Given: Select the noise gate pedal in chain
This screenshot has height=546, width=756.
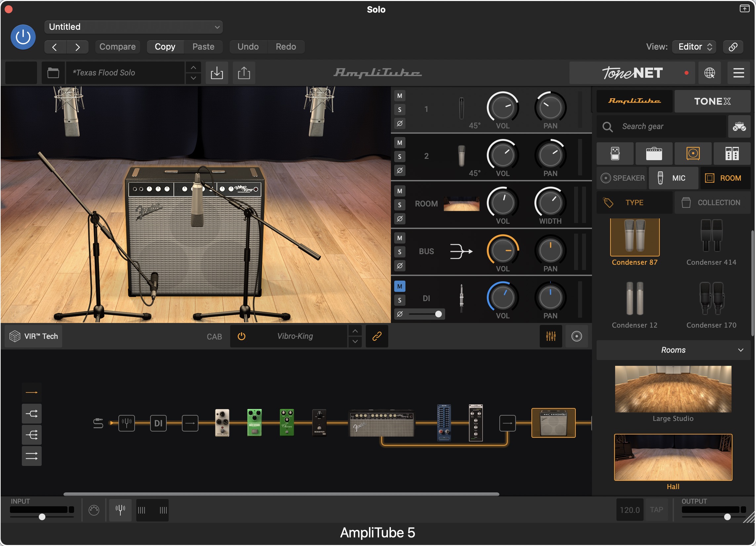Looking at the screenshot, I should pyautogui.click(x=222, y=423).
